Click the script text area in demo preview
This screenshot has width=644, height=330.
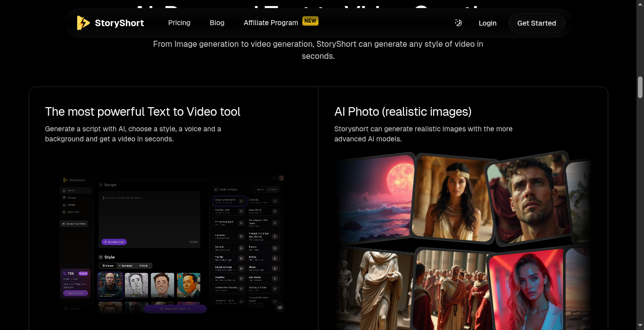click(149, 219)
